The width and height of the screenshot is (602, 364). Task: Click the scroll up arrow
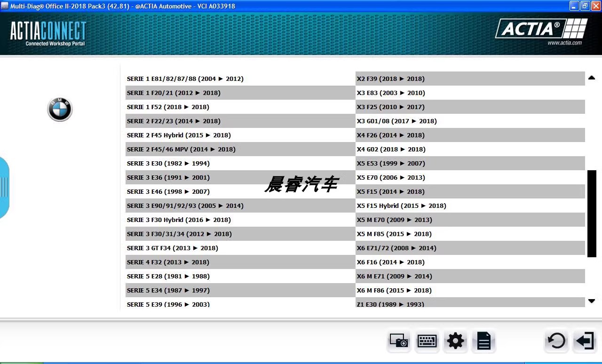tap(592, 78)
